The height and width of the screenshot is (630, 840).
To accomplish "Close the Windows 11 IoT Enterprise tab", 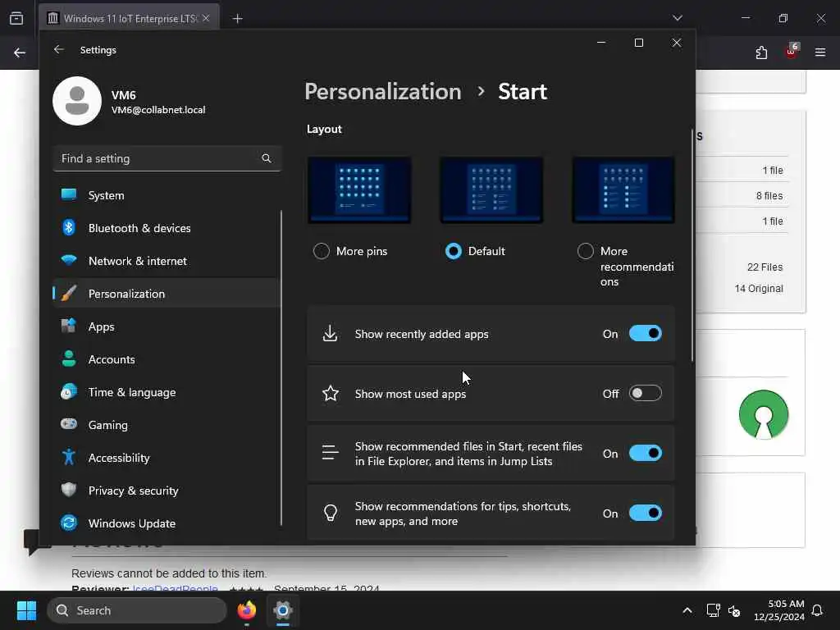I will [206, 18].
